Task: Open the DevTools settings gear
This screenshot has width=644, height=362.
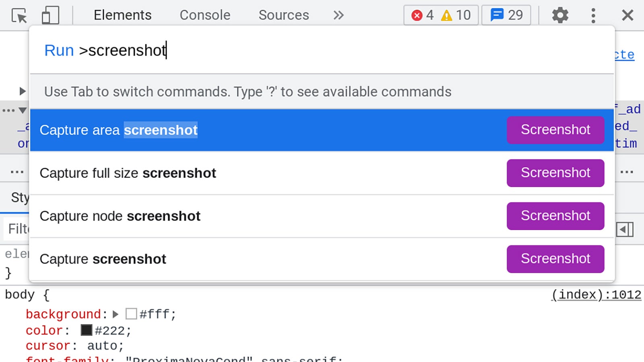Action: (x=560, y=15)
